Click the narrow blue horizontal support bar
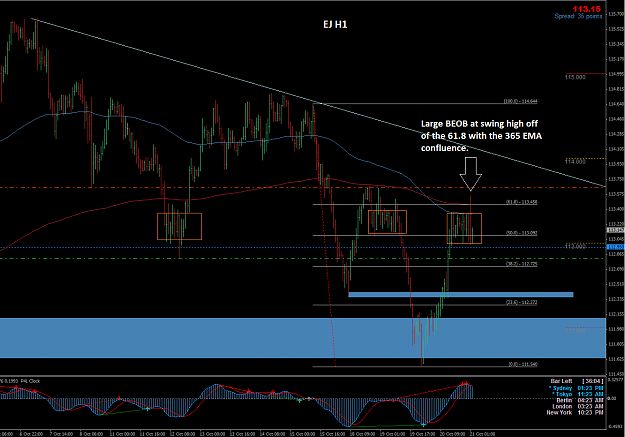Image resolution: width=625 pixels, height=437 pixels. pos(461,295)
